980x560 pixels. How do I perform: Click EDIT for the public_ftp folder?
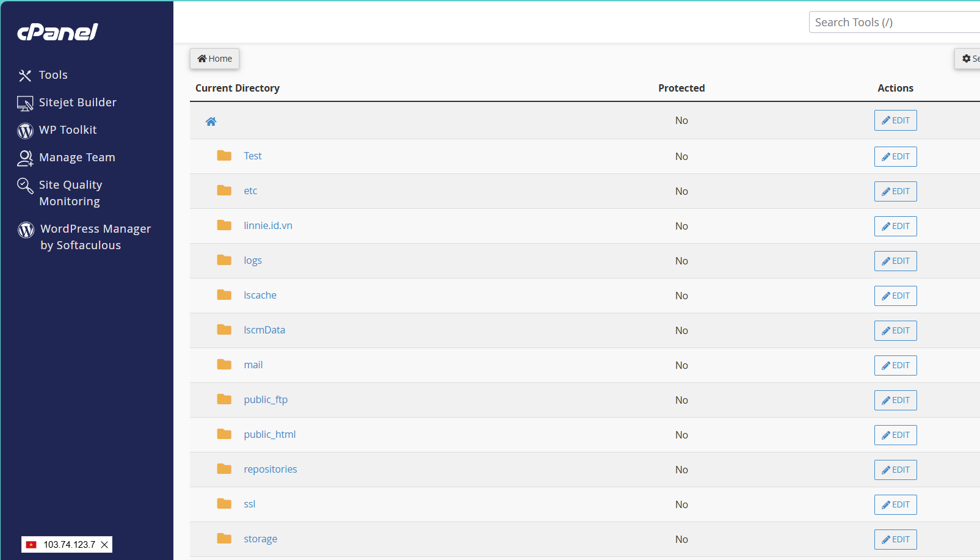[x=895, y=400]
